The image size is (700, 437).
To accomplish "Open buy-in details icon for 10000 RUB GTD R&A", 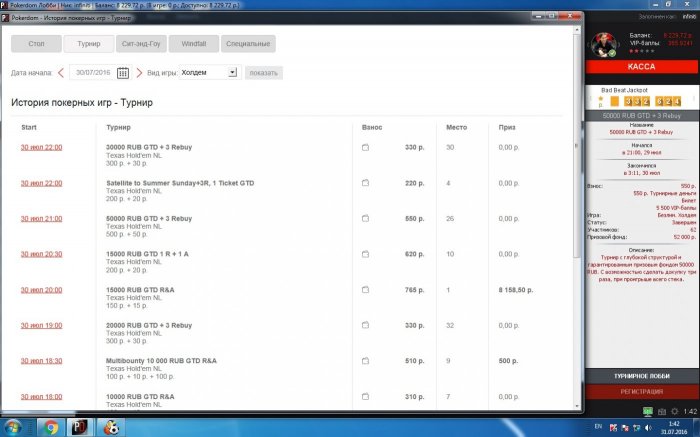I will [365, 396].
